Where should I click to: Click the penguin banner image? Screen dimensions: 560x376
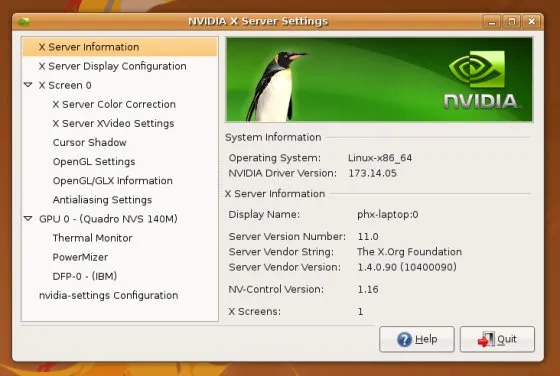click(x=379, y=80)
